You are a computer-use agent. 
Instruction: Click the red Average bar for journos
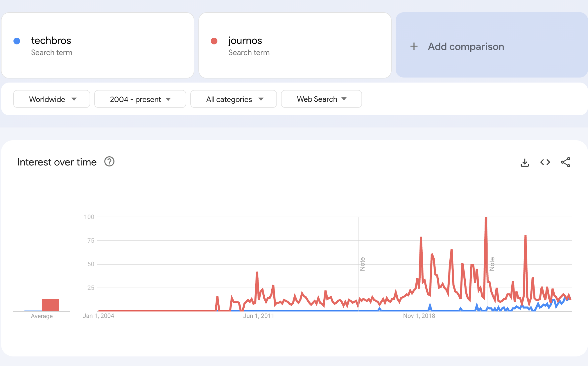50,305
